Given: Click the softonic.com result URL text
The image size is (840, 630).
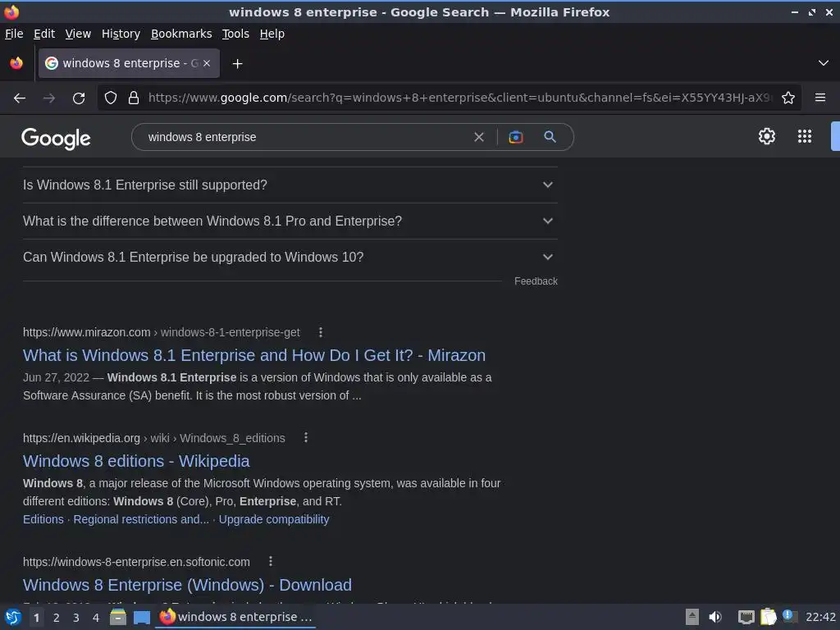Looking at the screenshot, I should click(136, 561).
